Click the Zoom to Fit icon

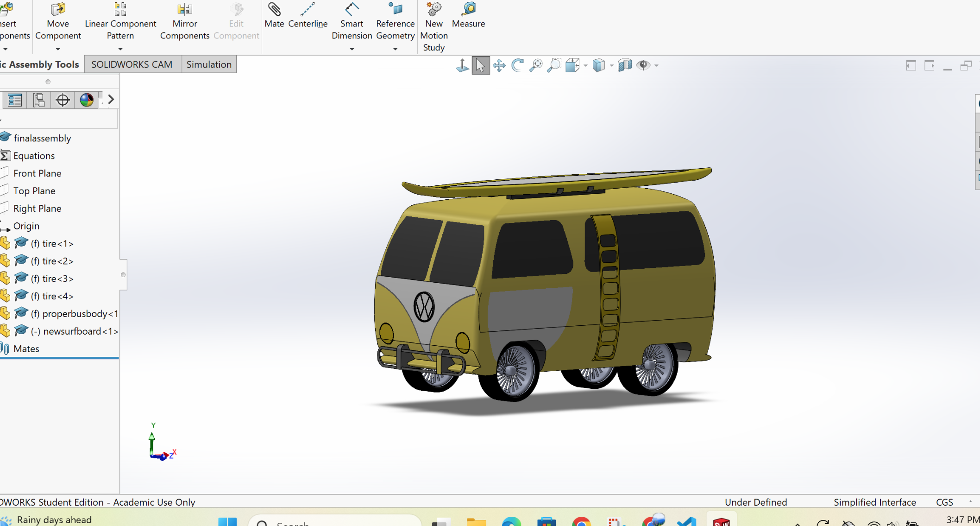(x=536, y=65)
